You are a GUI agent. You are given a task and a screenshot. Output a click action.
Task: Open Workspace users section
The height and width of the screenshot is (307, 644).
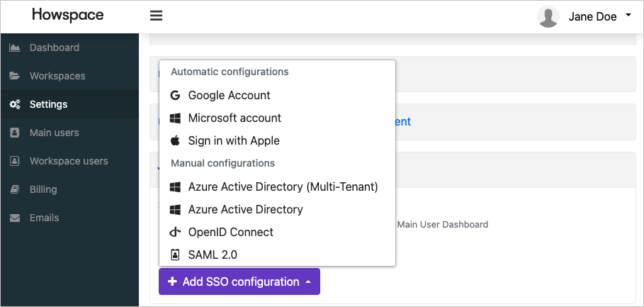point(70,161)
